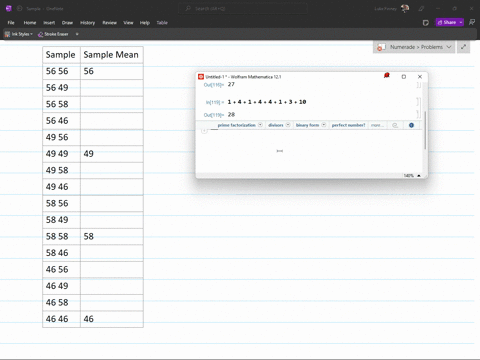
Task: Switch to the Home tab
Action: (30, 23)
